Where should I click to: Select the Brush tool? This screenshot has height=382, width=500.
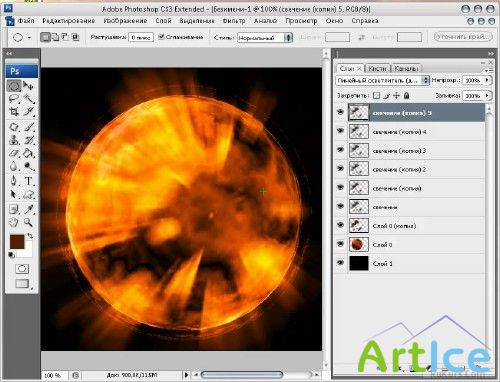29,127
